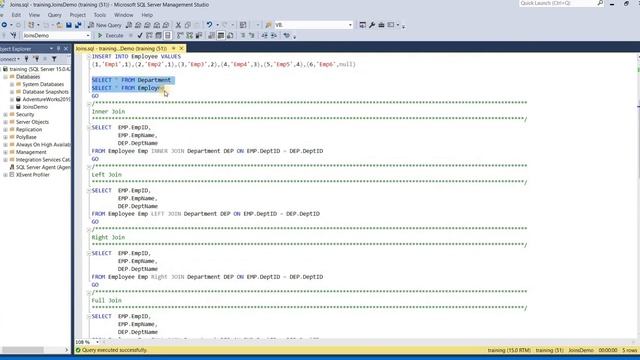Click the Undo arrow icon
This screenshot has height=360, width=640.
pyautogui.click(x=209, y=25)
